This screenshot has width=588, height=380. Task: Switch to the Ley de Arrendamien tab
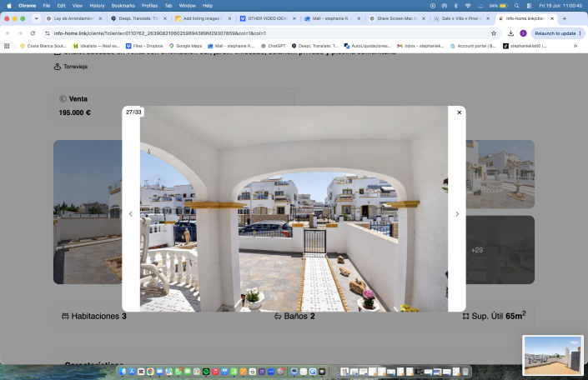(x=73, y=18)
